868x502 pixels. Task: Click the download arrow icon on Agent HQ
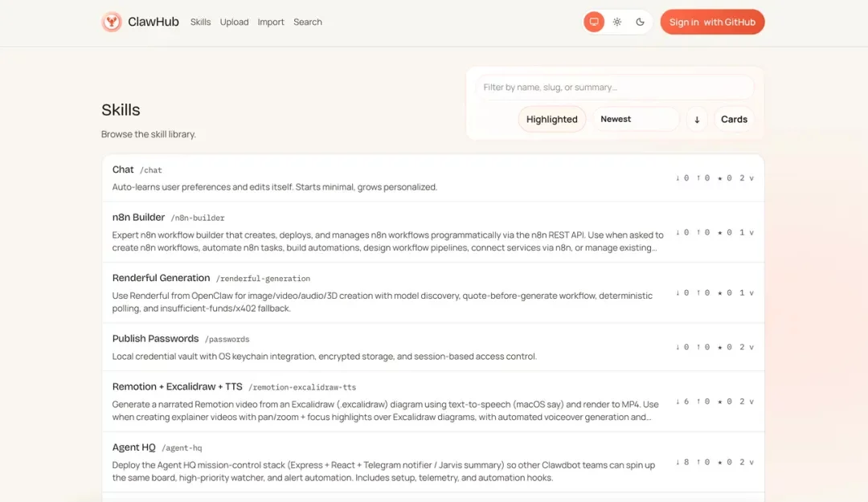(678, 462)
